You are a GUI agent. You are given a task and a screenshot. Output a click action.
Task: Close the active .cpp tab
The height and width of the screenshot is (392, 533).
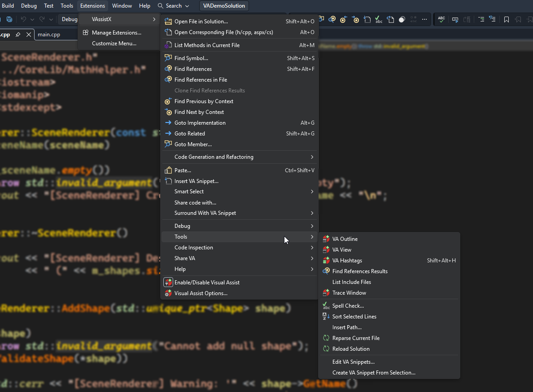(x=29, y=34)
